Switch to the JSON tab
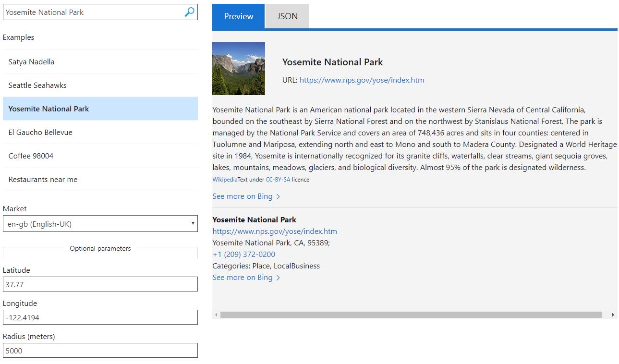619x364 pixels. point(287,16)
